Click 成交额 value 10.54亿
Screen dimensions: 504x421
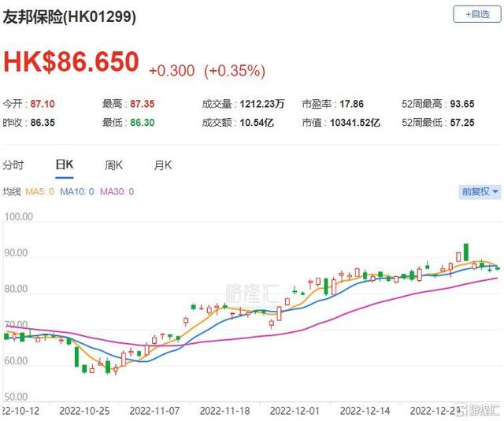pos(257,123)
